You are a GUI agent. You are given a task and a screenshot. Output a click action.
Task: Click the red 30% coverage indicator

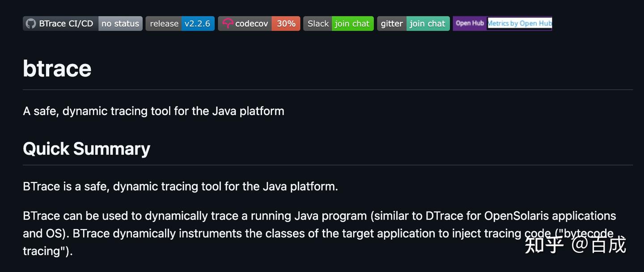(286, 23)
